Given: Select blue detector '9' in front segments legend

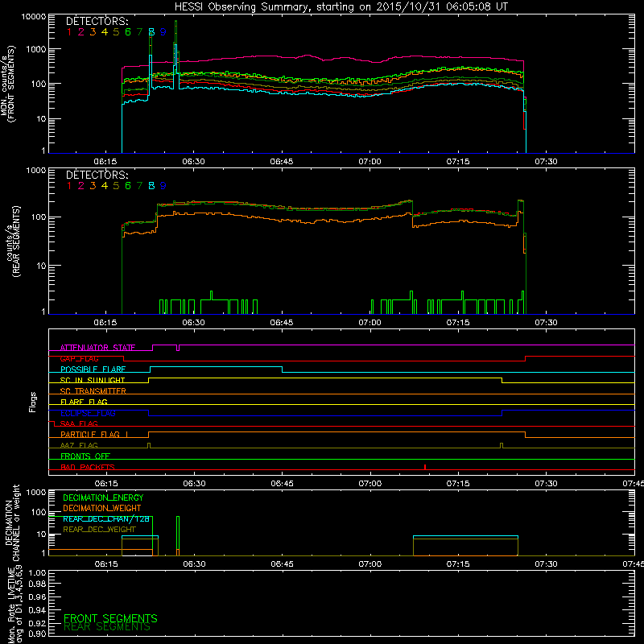Looking at the screenshot, I should coord(163,32).
